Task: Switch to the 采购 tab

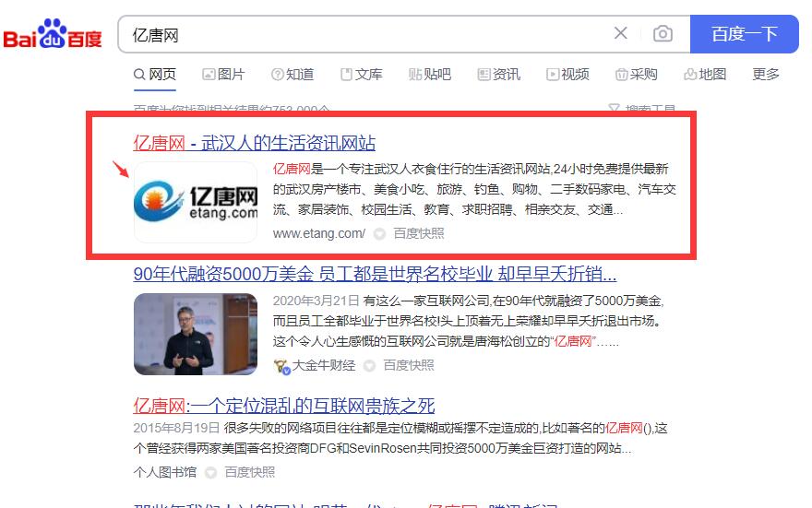Action: (x=637, y=75)
